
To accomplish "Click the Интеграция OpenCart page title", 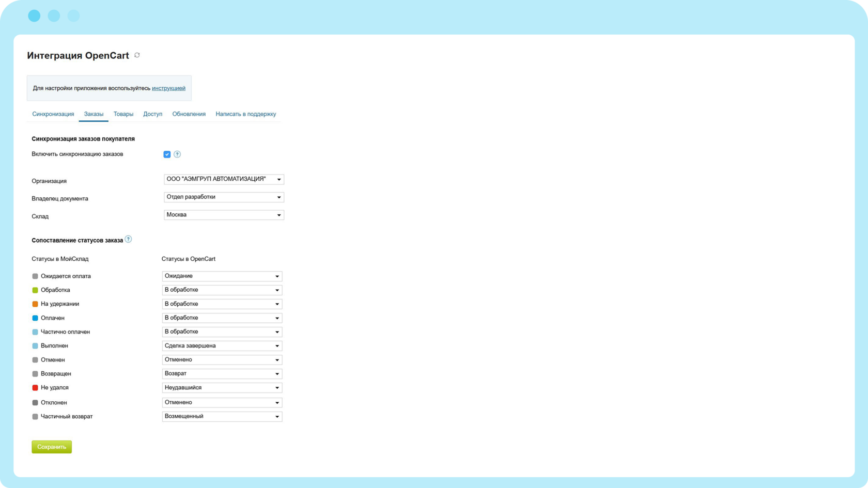I will click(78, 55).
